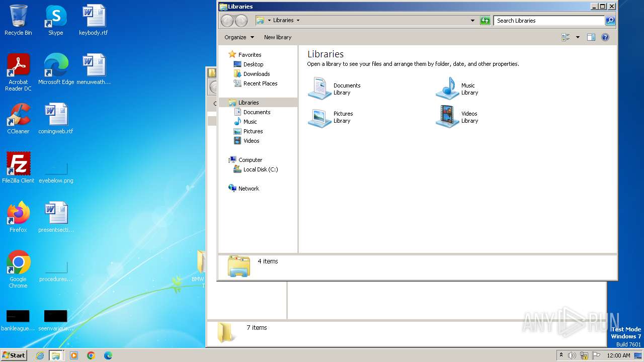
Task: Select the seenvarious file on desktop
Action: (56, 320)
